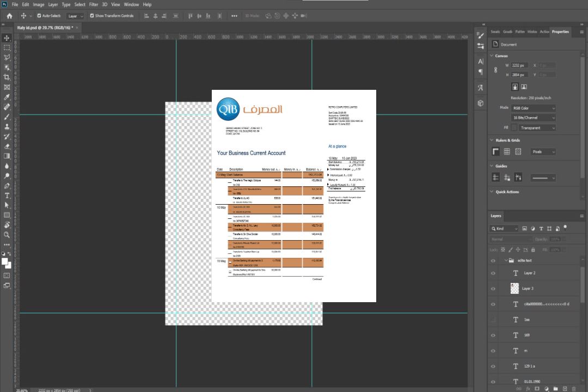Screen dimensions: 588x392
Task: Select the Eyedropper tool
Action: click(7, 97)
